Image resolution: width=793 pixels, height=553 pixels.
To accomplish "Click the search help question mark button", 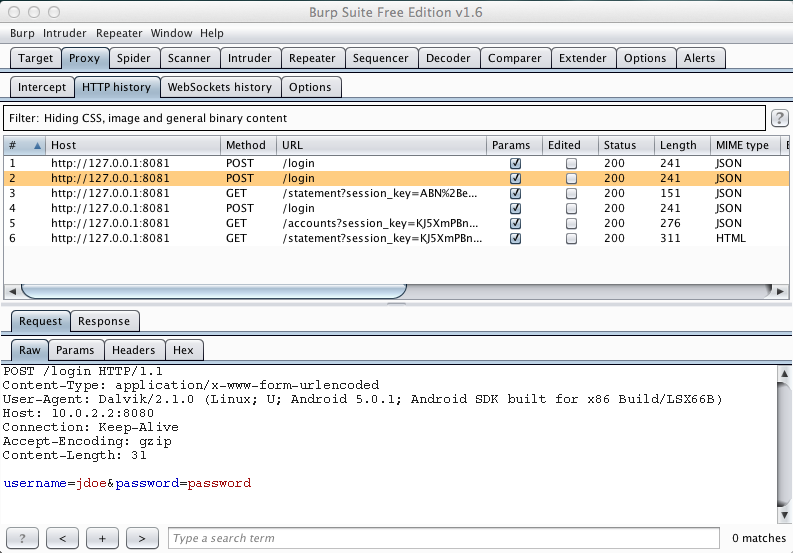I will click(22, 538).
